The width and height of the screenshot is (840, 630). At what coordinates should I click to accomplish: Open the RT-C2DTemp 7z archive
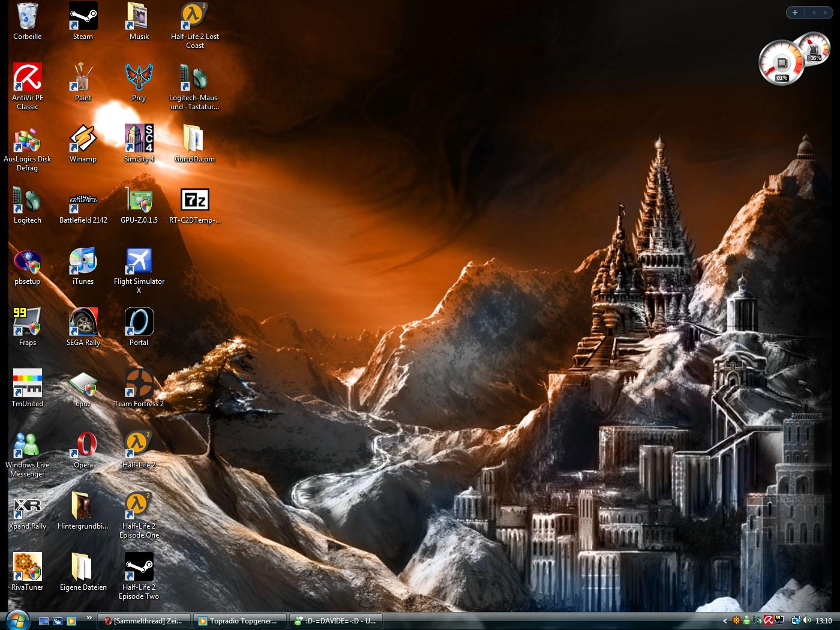click(x=194, y=205)
